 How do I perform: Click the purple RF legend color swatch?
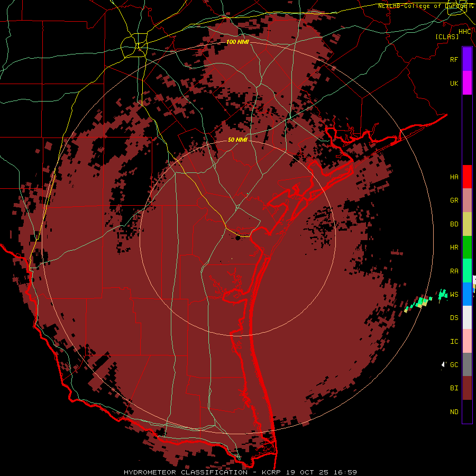[467, 59]
